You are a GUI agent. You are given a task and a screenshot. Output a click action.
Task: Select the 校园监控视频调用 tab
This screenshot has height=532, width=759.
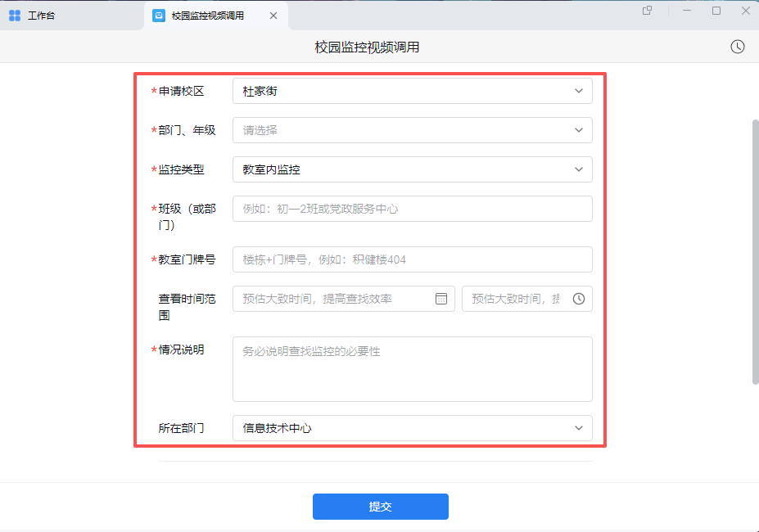[x=207, y=16]
